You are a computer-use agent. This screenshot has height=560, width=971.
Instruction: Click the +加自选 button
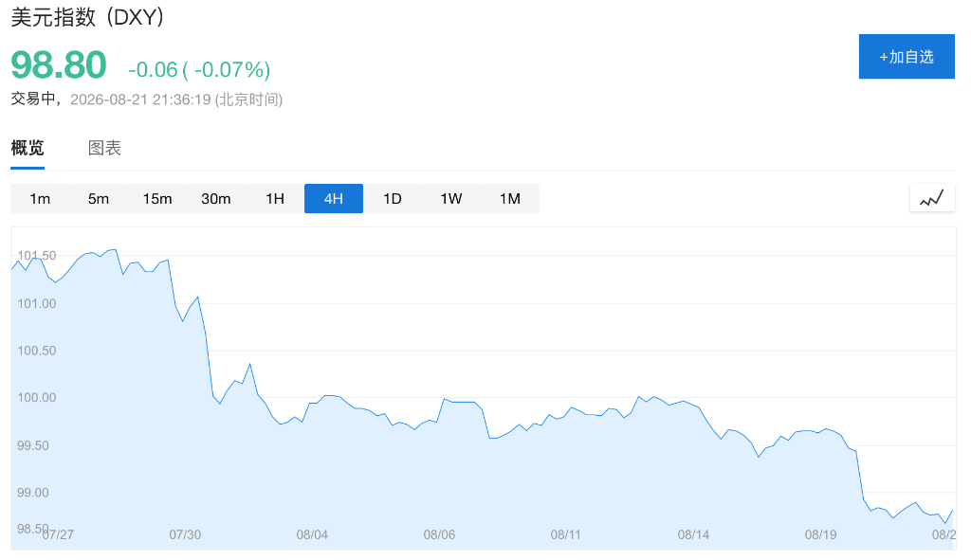(907, 56)
